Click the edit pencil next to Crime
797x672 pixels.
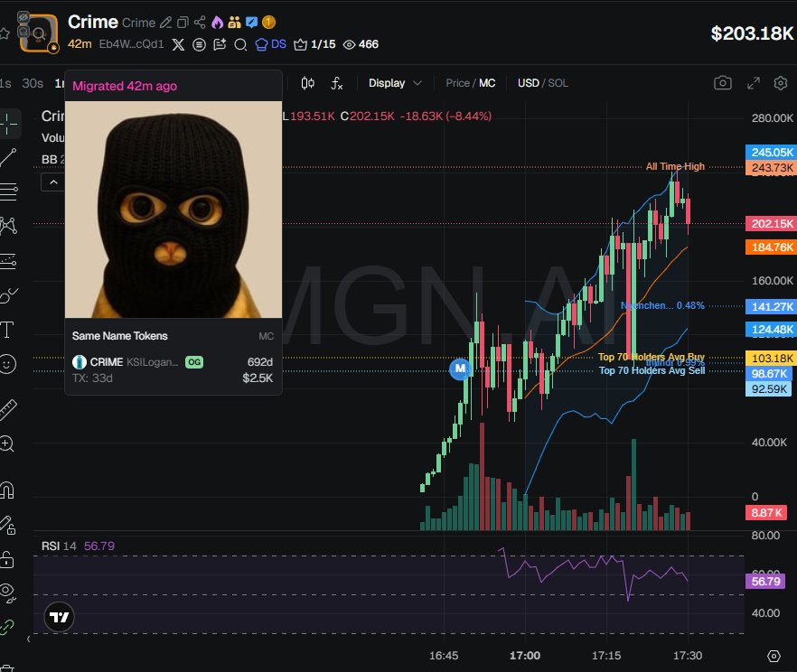(165, 23)
